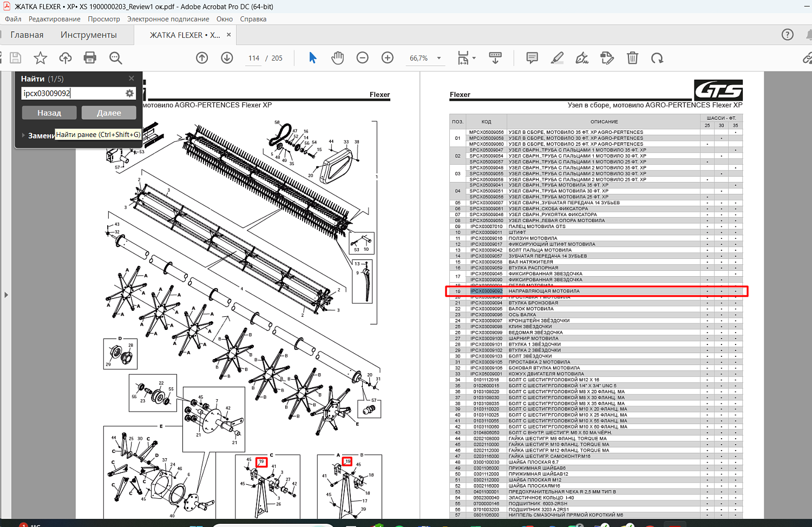812x527 pixels.
Task: Open the Редактирование menu
Action: pyautogui.click(x=54, y=19)
